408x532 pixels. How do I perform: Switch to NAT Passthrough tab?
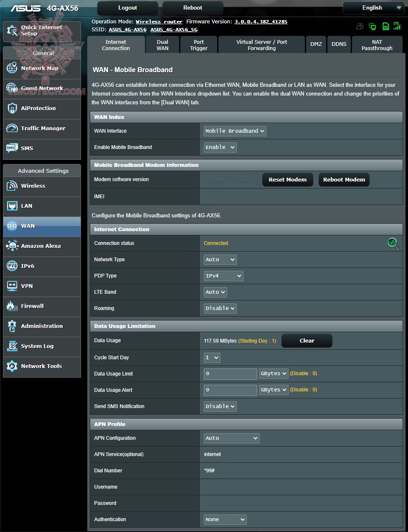[377, 45]
